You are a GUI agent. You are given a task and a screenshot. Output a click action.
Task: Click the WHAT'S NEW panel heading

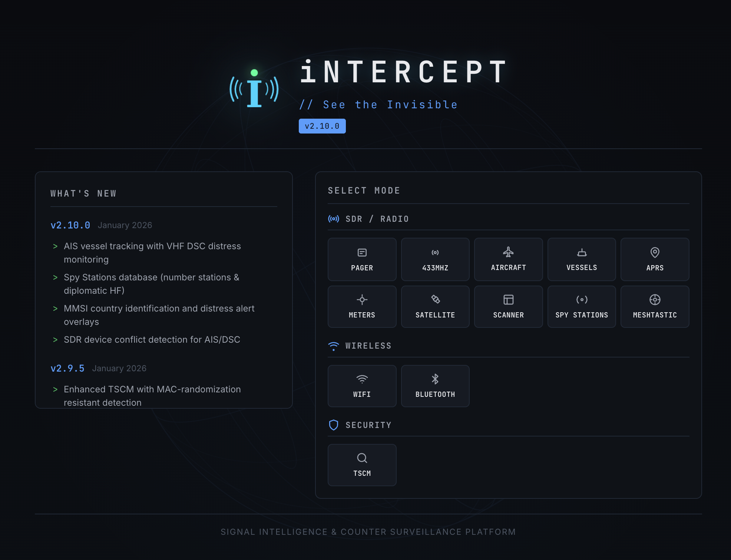click(83, 193)
